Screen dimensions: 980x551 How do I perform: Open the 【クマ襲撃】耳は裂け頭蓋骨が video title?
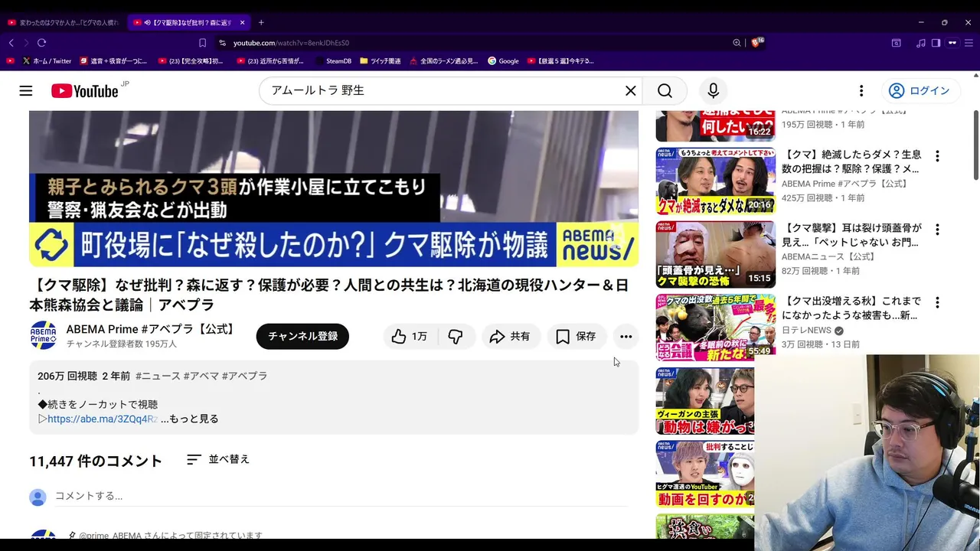click(x=851, y=235)
